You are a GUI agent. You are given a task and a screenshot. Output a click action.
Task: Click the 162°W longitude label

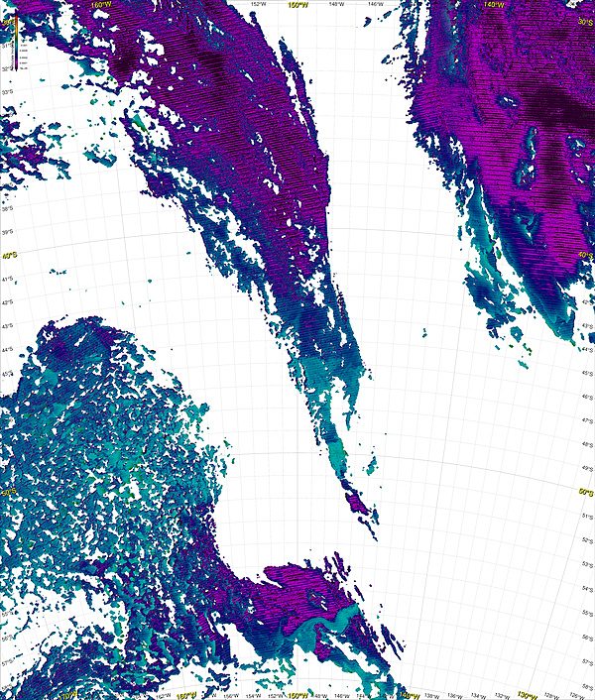tap(166, 695)
